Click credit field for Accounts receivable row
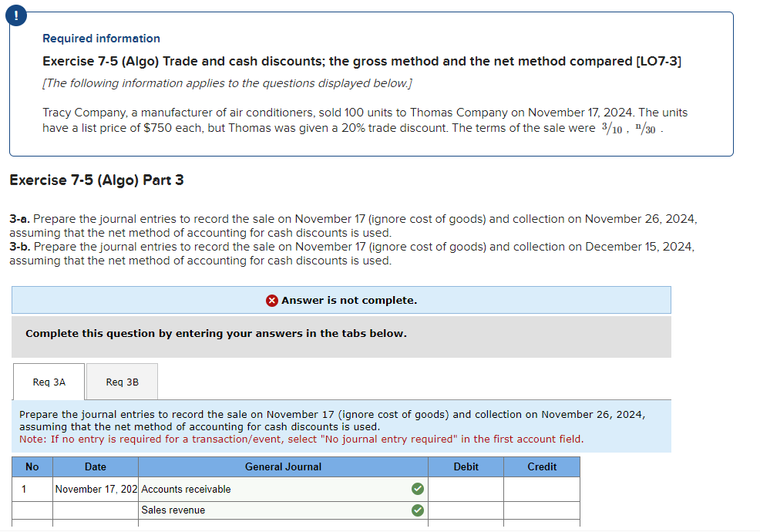This screenshot has height=532, width=760. 542,490
